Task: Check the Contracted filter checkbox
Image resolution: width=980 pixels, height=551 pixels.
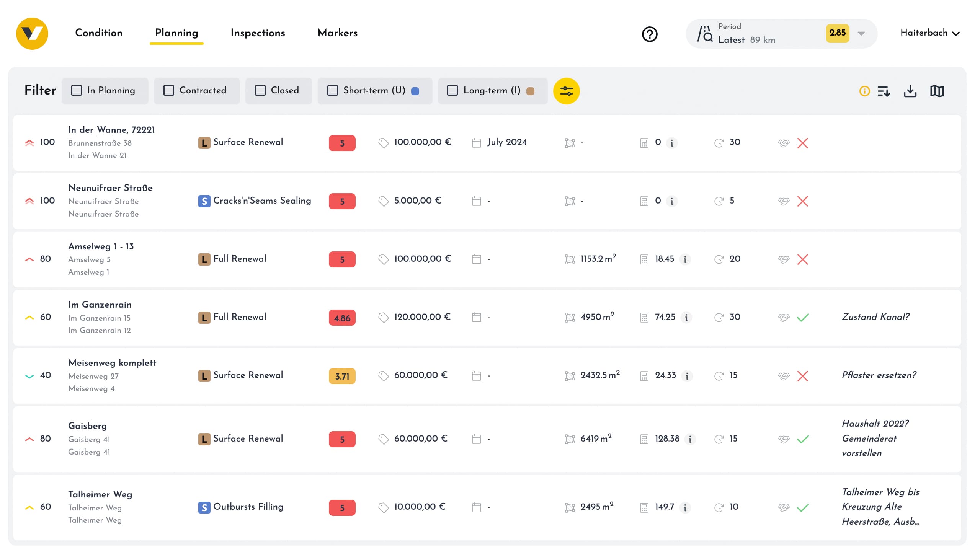Action: tap(168, 90)
